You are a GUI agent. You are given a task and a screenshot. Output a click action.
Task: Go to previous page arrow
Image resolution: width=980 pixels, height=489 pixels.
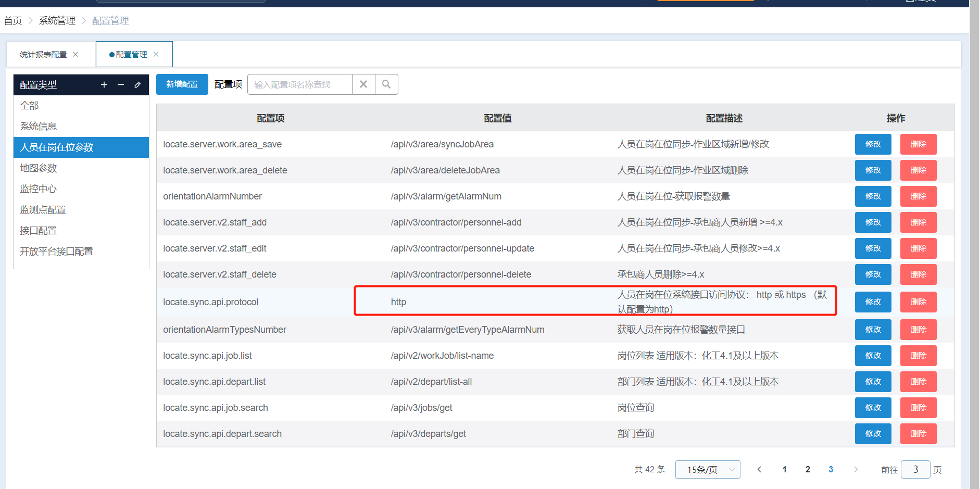coord(759,469)
